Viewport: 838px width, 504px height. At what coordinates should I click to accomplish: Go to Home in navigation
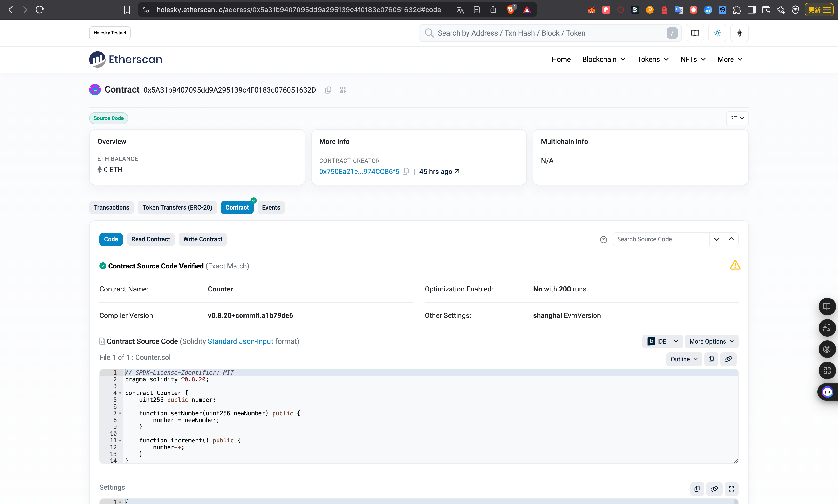[x=561, y=59]
